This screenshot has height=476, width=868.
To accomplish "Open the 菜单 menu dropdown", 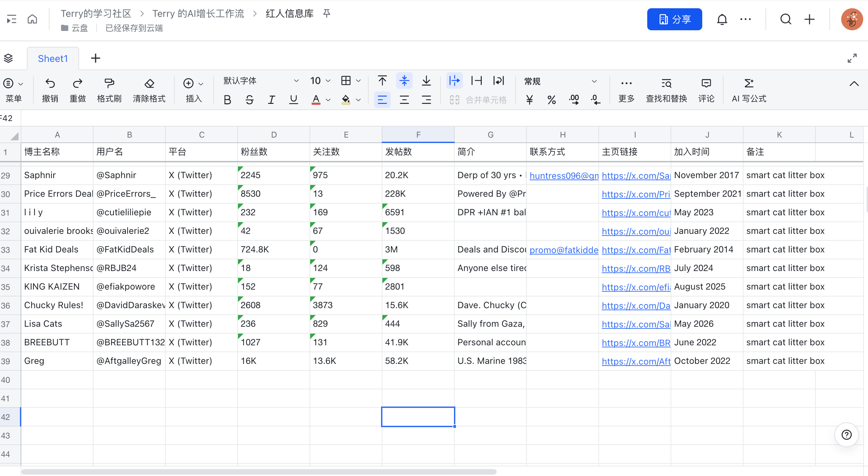I will point(13,90).
